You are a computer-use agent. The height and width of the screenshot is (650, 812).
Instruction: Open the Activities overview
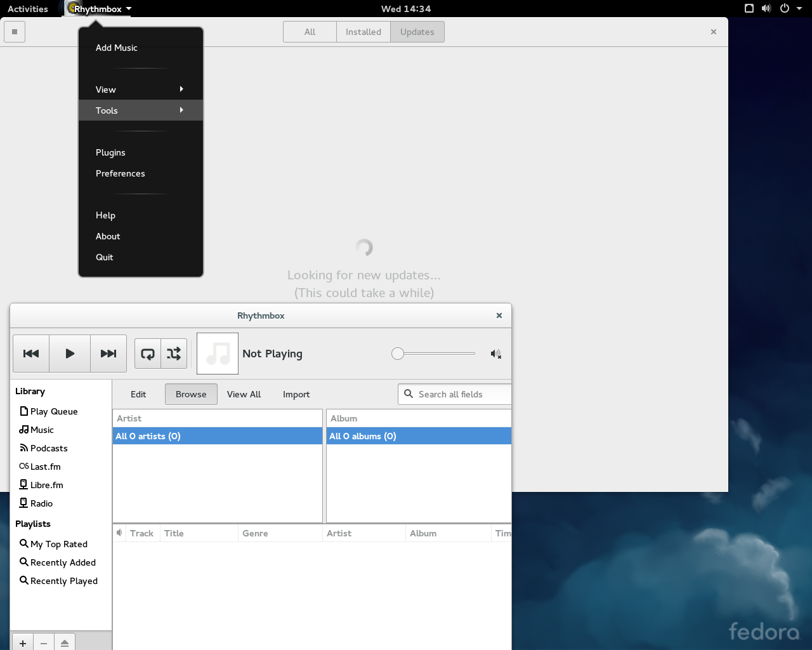pos(28,9)
